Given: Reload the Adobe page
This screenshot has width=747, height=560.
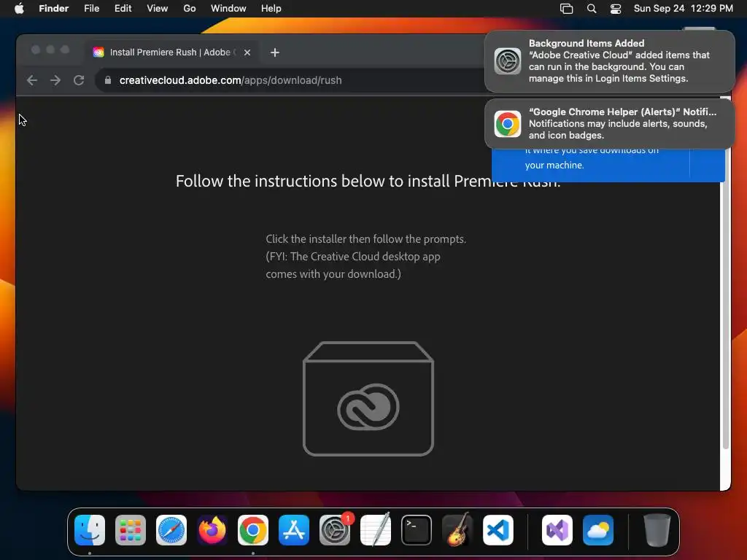Looking at the screenshot, I should click(x=79, y=80).
